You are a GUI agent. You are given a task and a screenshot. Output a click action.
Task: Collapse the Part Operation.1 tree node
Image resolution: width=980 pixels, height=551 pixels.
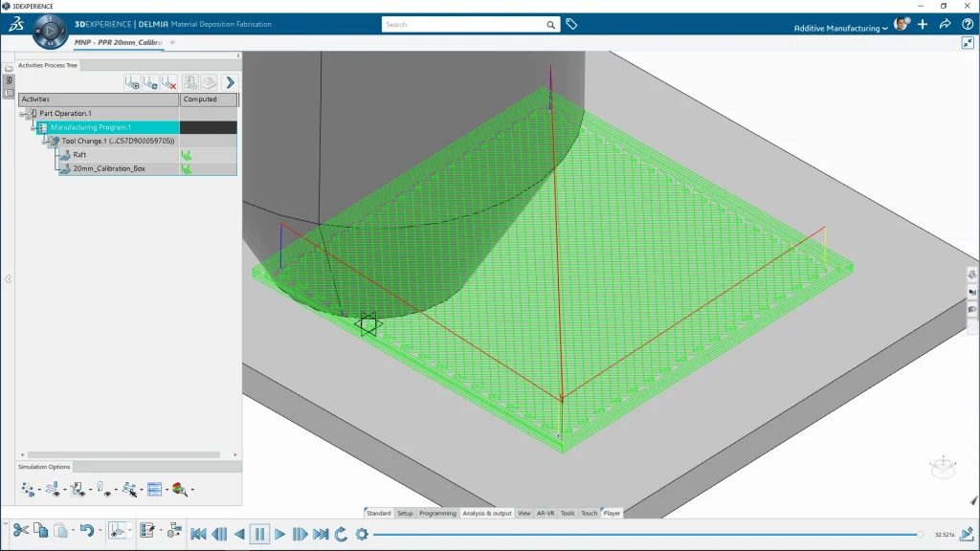point(22,114)
